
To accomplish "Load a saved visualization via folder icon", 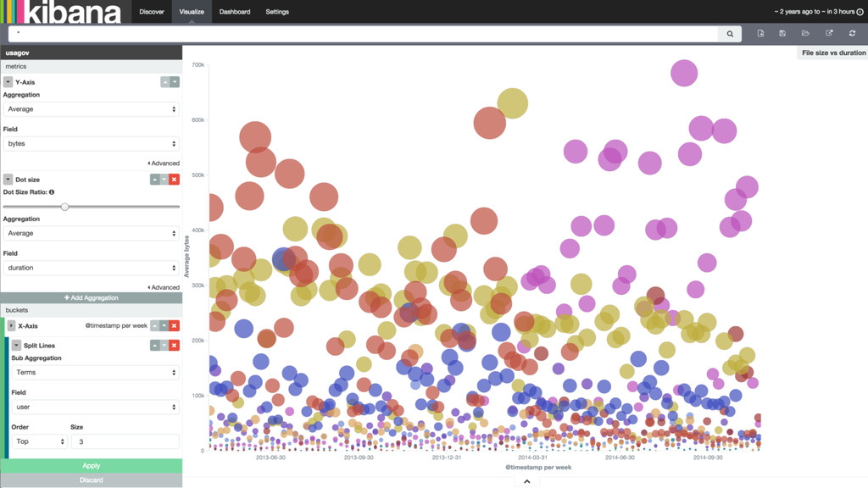I will pos(805,33).
